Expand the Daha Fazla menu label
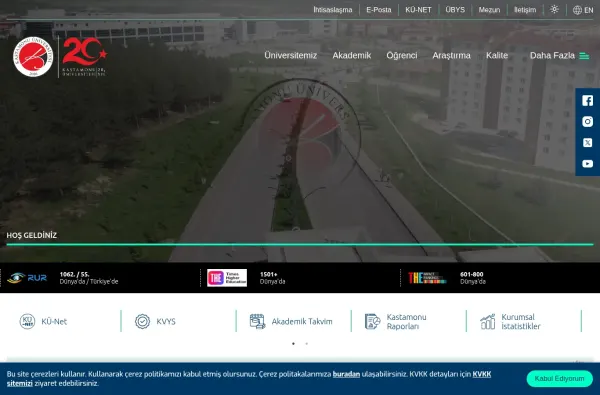This screenshot has height=395, width=600. [552, 55]
